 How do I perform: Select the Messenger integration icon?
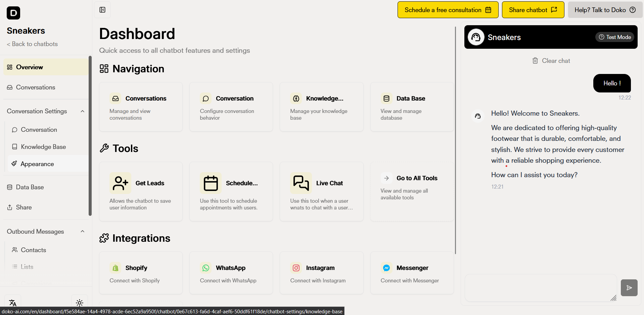pyautogui.click(x=386, y=268)
